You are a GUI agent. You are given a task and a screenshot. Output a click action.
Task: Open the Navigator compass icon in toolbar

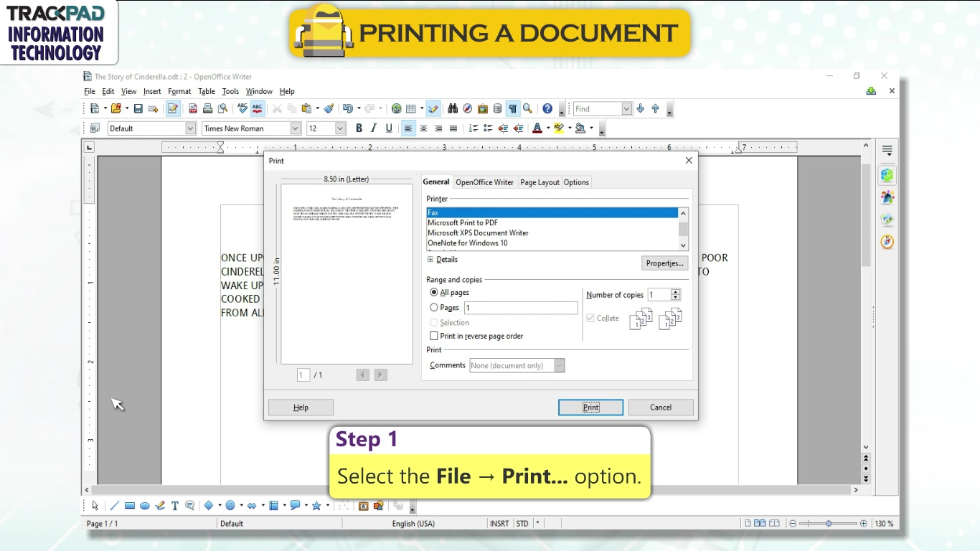click(x=468, y=109)
